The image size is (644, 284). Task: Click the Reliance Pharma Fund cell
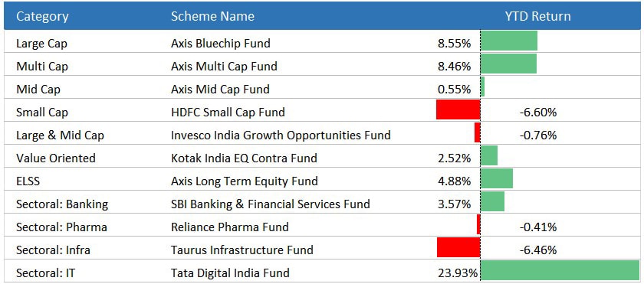[x=229, y=227]
